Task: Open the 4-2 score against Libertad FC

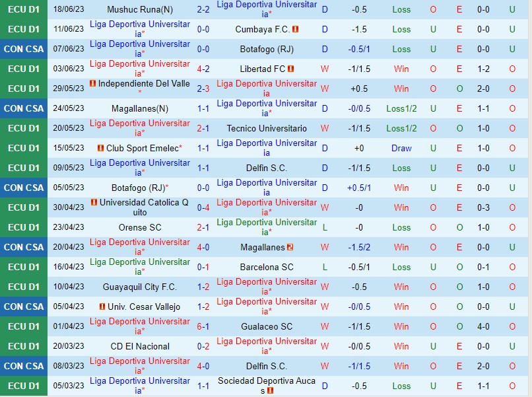Action: 203,69
